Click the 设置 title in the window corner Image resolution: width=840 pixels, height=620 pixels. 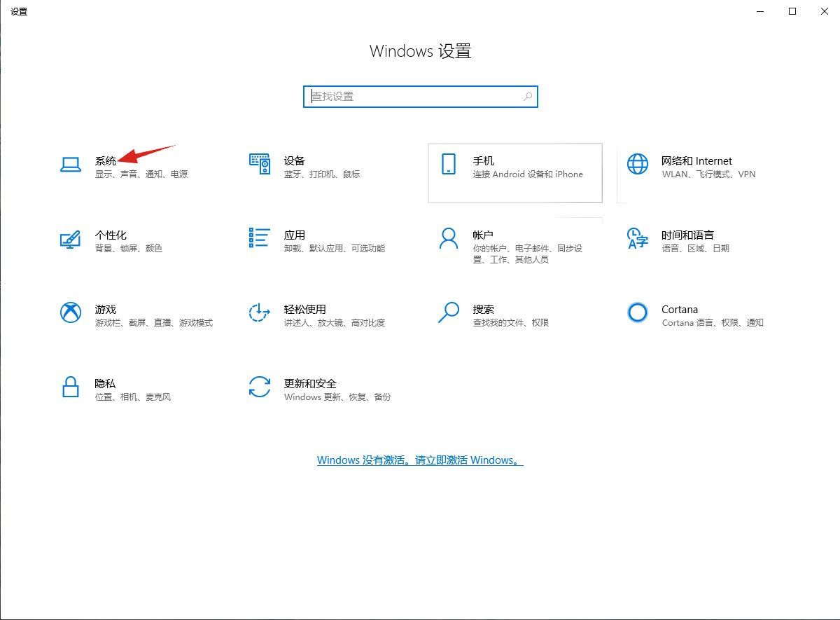[18, 11]
